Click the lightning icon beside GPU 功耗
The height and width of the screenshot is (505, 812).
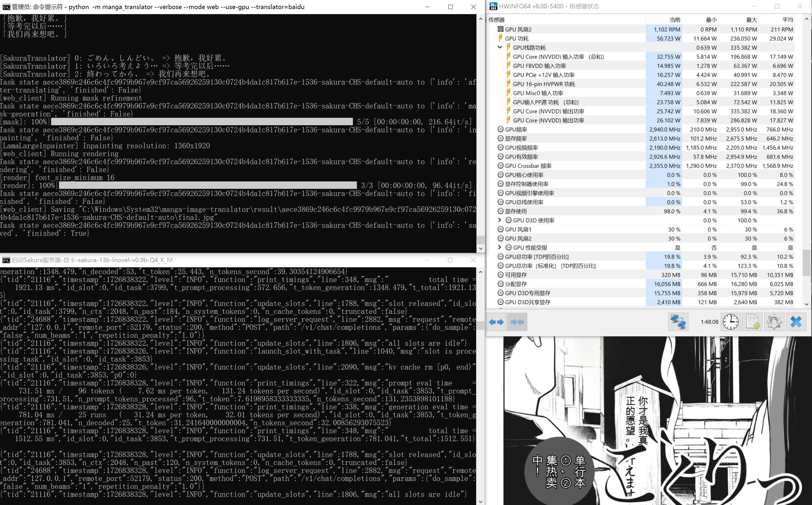(x=500, y=38)
